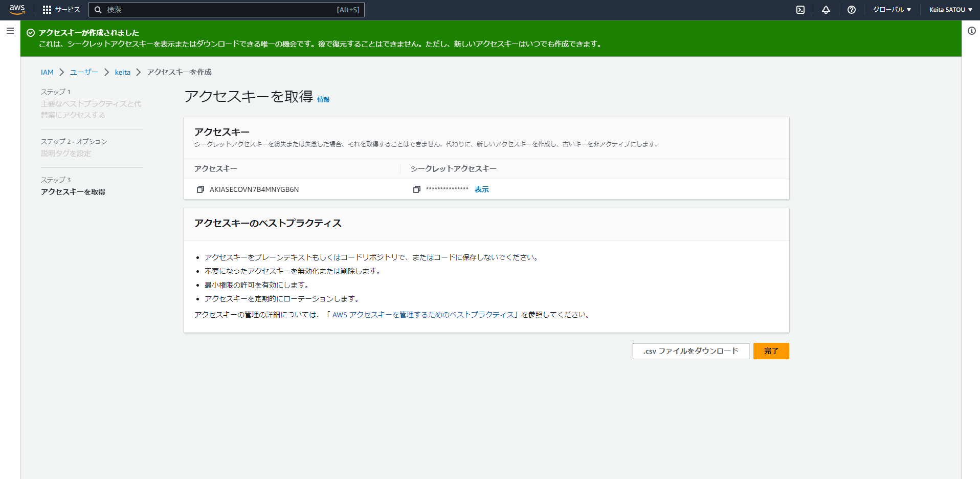The height and width of the screenshot is (479, 980).
Task: Expand the グローバル region dropdown
Action: [x=892, y=10]
